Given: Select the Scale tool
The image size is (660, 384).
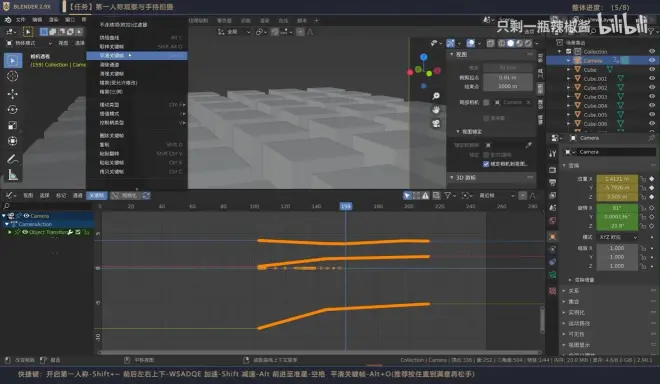Looking at the screenshot, I should point(13,125).
